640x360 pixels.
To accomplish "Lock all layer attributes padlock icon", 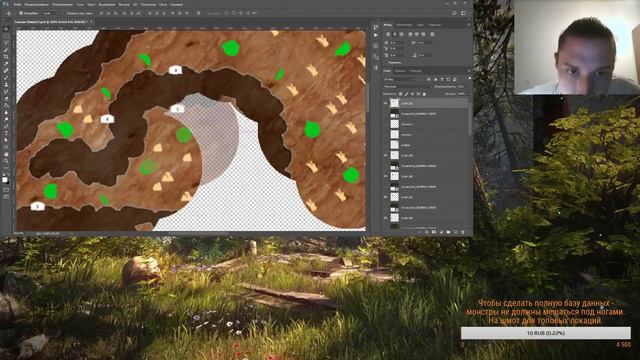I will tap(424, 94).
